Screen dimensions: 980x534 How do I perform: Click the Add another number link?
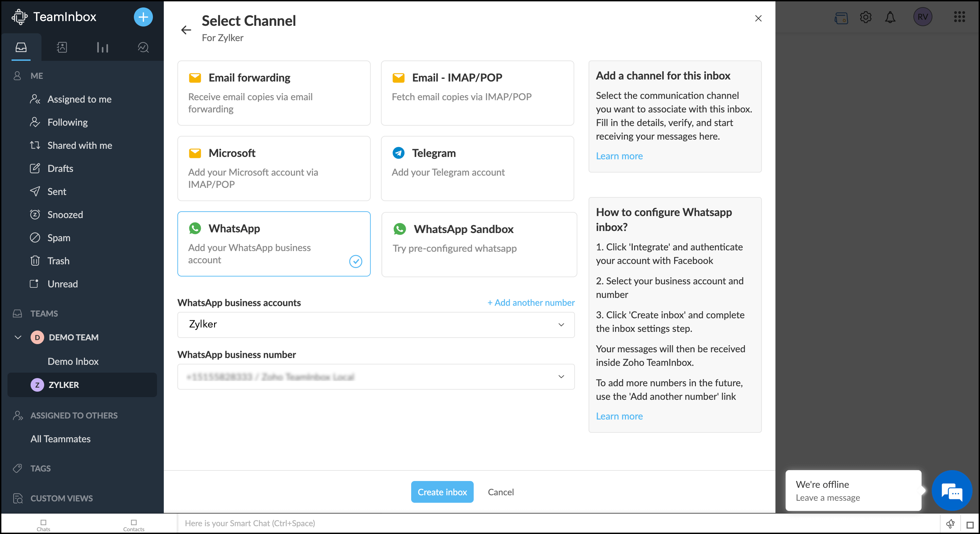pos(531,302)
